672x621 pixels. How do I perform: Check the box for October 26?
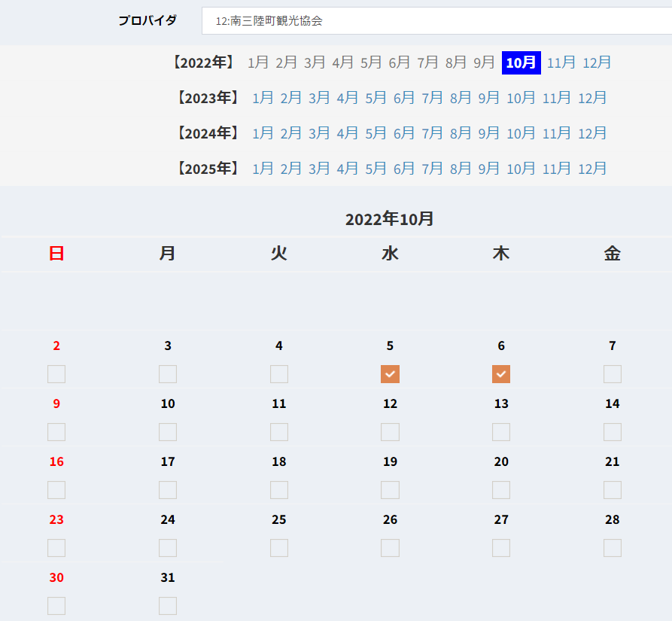(x=390, y=548)
